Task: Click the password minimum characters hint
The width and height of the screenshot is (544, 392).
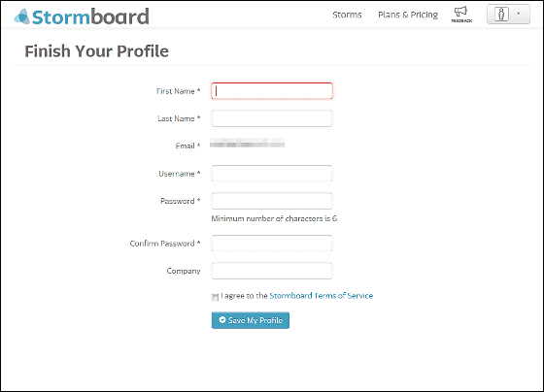Action: pyautogui.click(x=274, y=218)
